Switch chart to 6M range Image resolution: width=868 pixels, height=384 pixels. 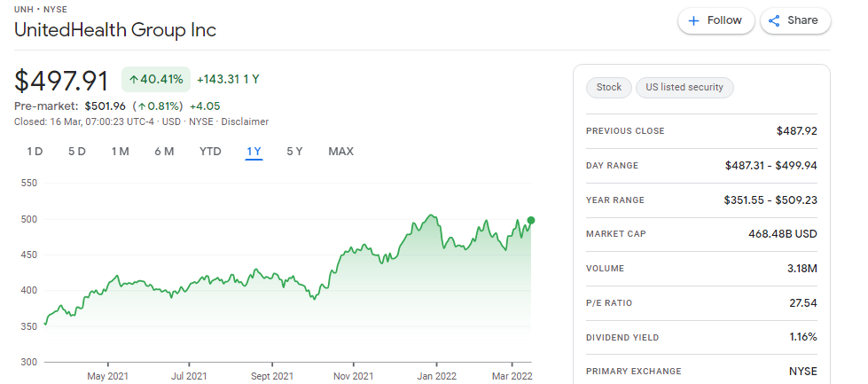164,152
